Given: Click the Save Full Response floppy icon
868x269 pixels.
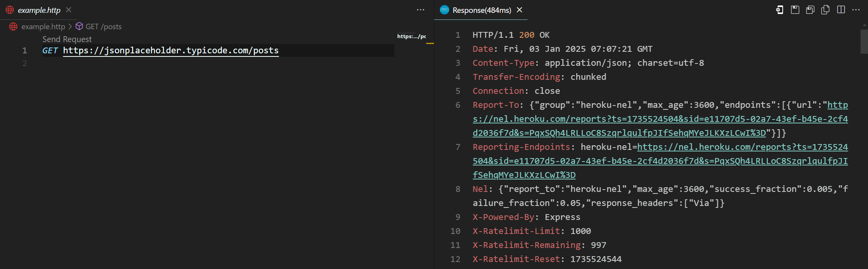Looking at the screenshot, I should click(x=795, y=10).
